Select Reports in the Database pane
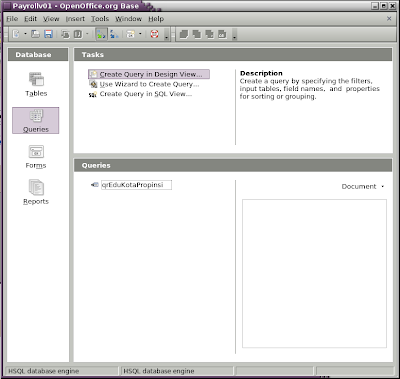 pos(36,192)
